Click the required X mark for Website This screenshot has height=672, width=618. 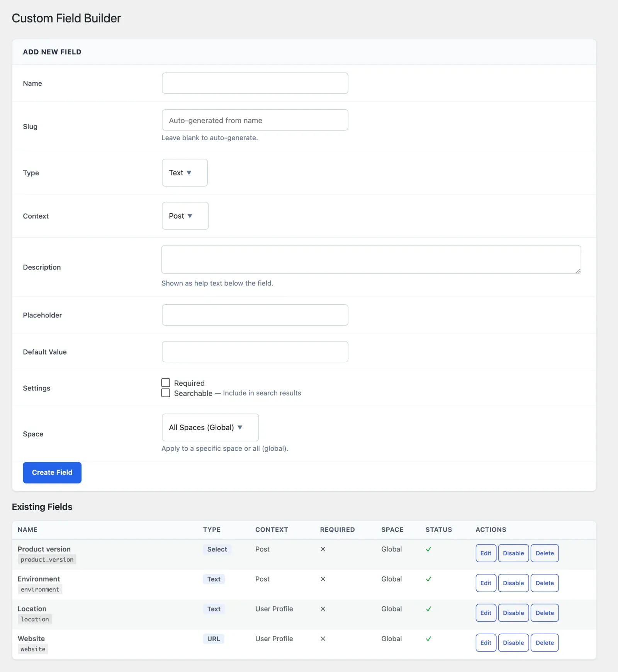(x=323, y=639)
